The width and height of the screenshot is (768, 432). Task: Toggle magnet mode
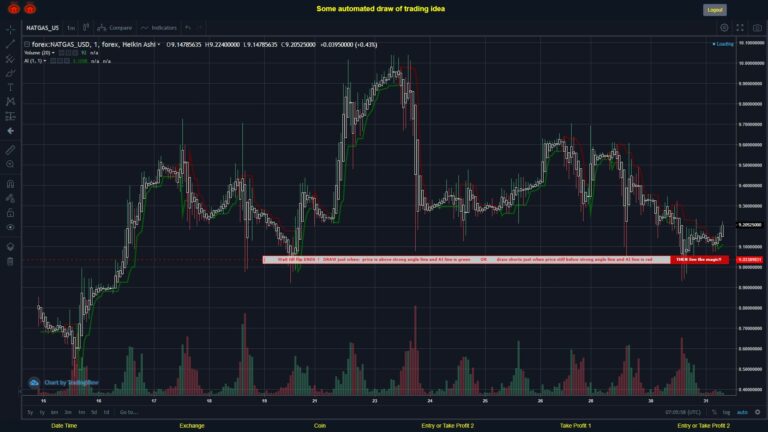point(10,184)
